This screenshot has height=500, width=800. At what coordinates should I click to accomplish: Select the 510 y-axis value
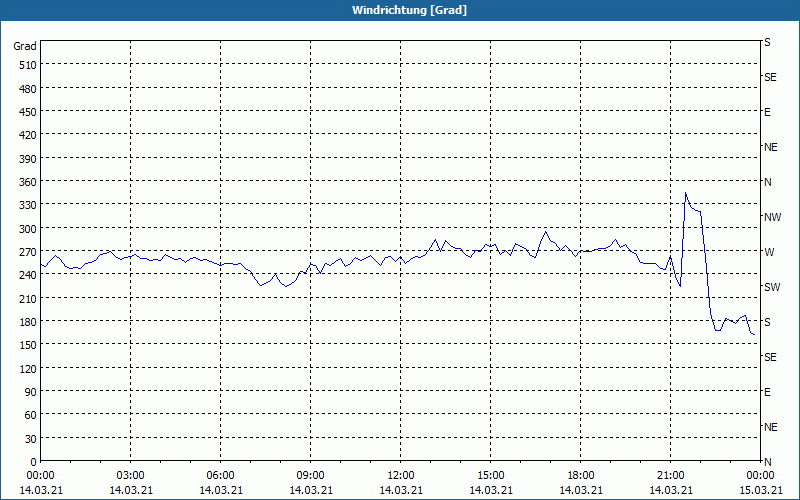pyautogui.click(x=28, y=65)
